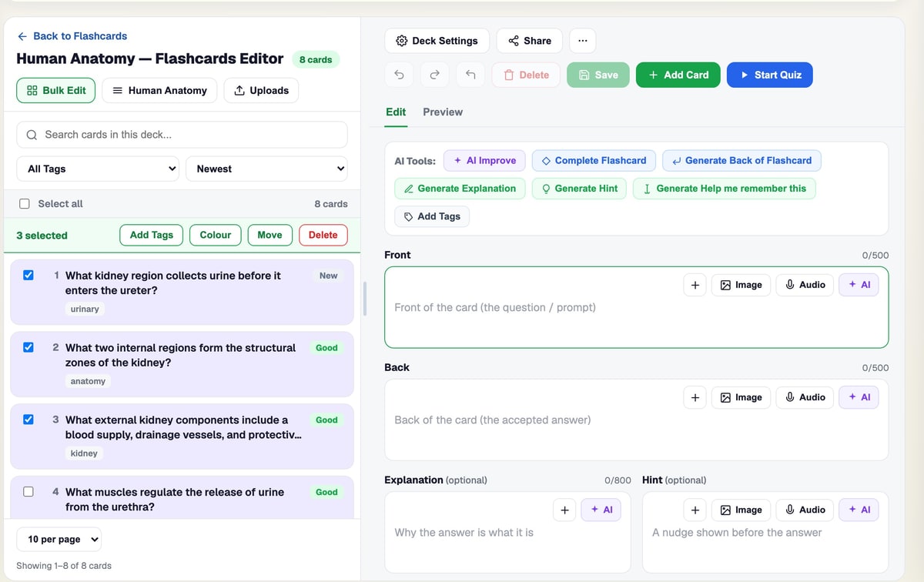Click the plus button in Back field
The image size is (924, 582).
[x=695, y=397]
